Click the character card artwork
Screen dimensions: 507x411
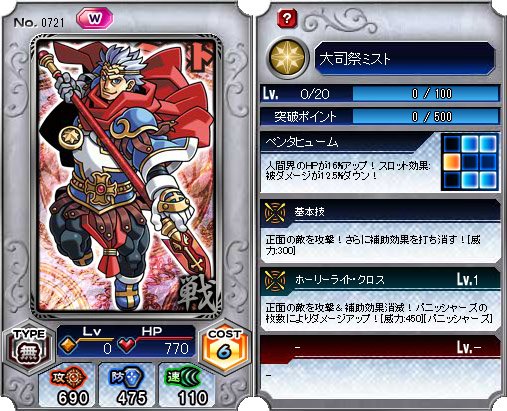(126, 175)
